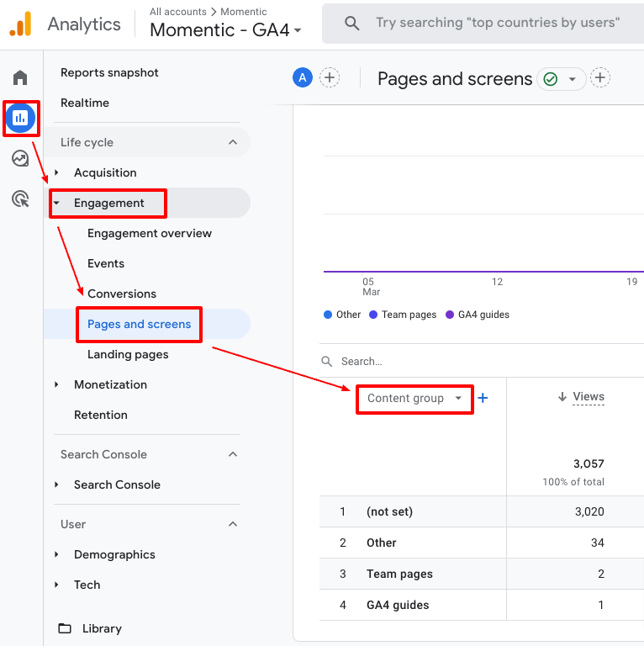
Task: Click the Team pages table row
Action: tap(482, 574)
